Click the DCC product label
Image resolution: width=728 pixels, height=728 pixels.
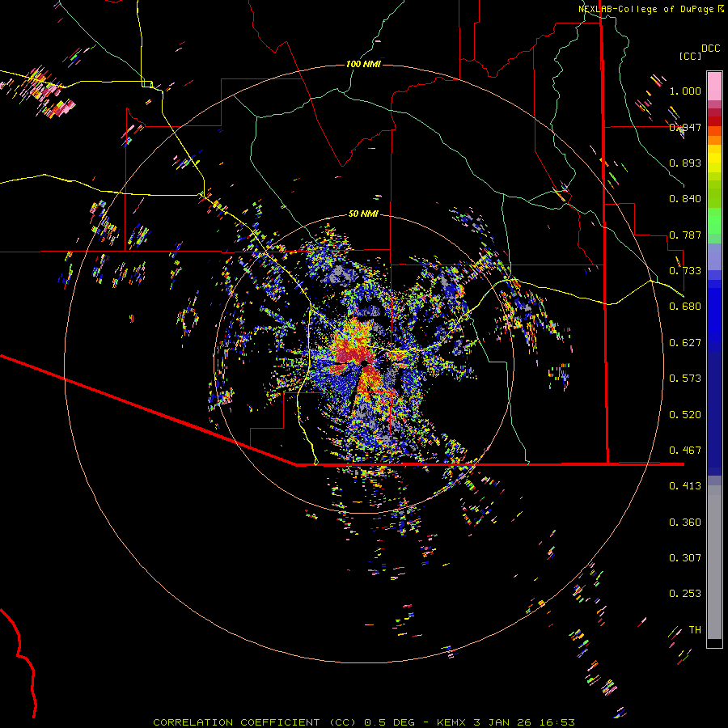710,49
